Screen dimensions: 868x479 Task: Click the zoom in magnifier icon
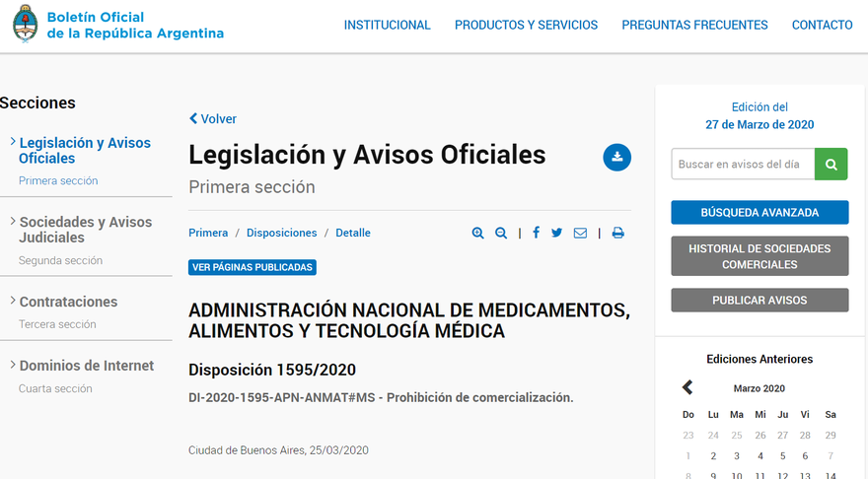pos(477,233)
